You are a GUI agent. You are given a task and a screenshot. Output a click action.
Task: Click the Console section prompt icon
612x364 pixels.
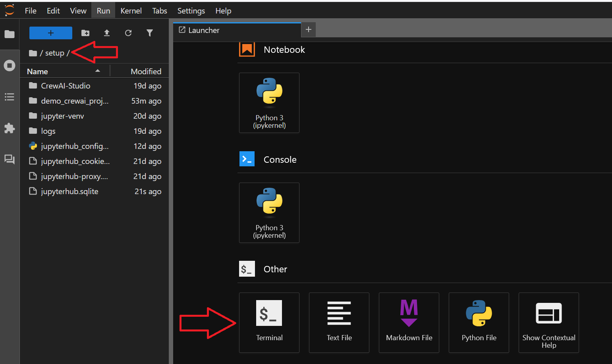[247, 159]
